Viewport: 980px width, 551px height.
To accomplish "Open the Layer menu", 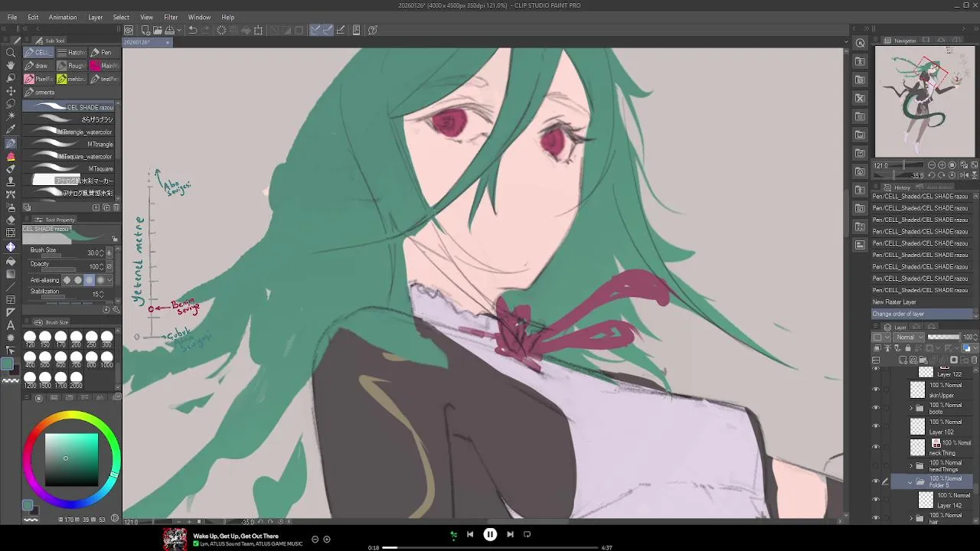I will pos(96,17).
